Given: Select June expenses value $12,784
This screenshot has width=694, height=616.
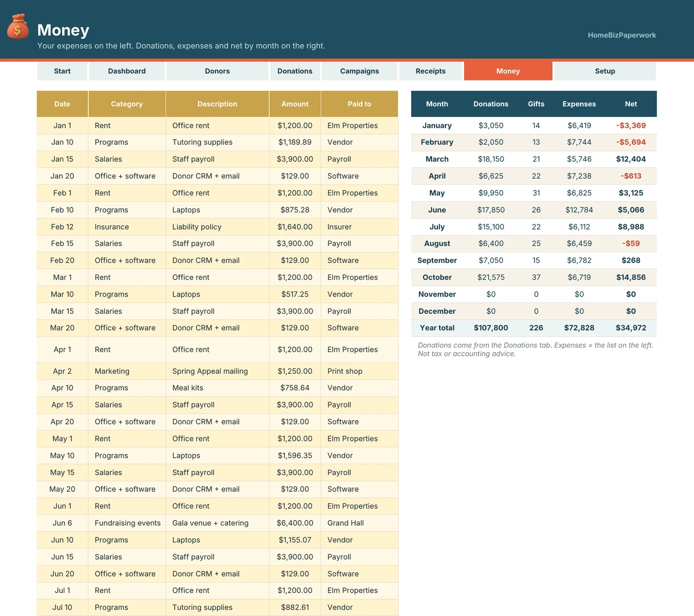Looking at the screenshot, I should [x=579, y=210].
